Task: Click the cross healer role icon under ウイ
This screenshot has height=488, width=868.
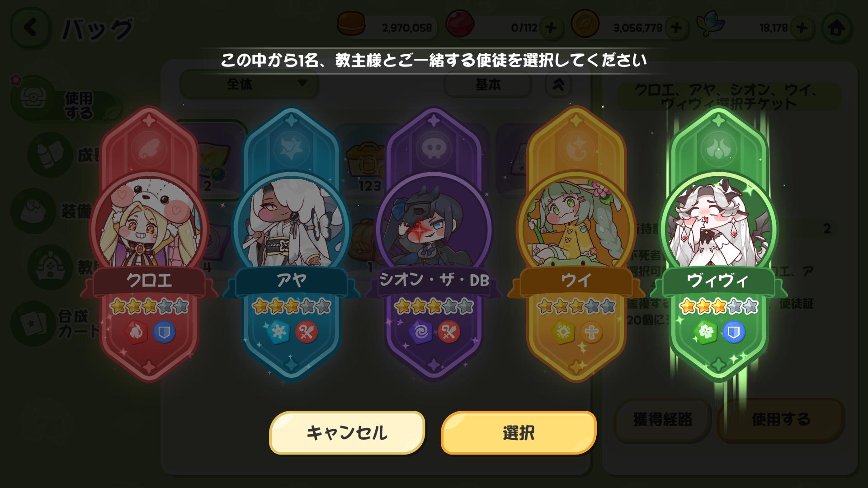Action: [591, 332]
